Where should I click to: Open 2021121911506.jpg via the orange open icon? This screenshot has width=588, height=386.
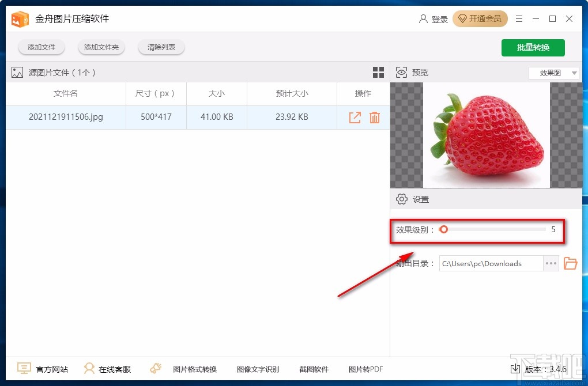tap(356, 117)
